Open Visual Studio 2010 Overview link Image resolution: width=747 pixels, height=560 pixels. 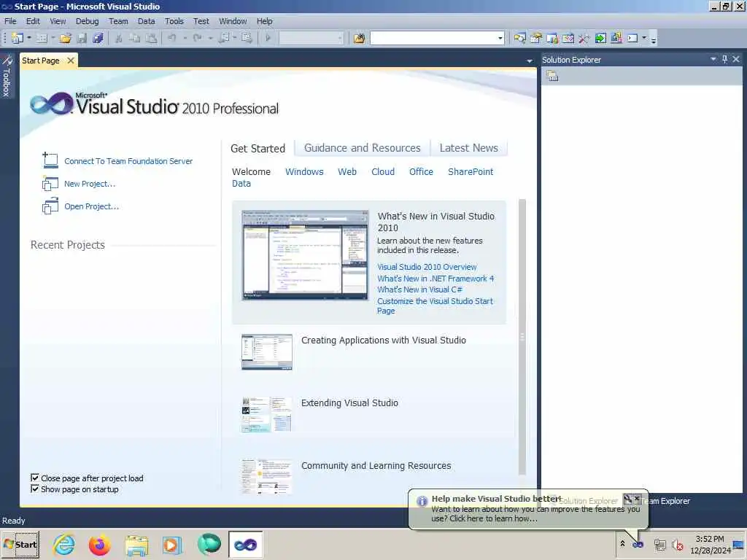(x=427, y=267)
